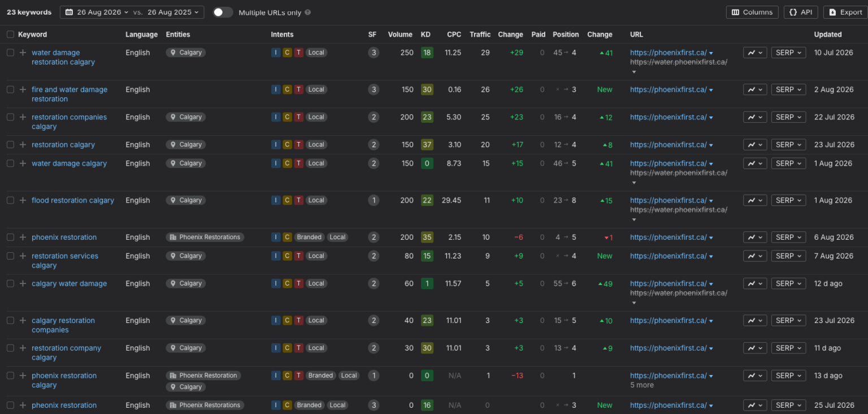Open 'flood restoration calgary' keyword link
Viewport: 868px width, 414px height.
click(73, 200)
